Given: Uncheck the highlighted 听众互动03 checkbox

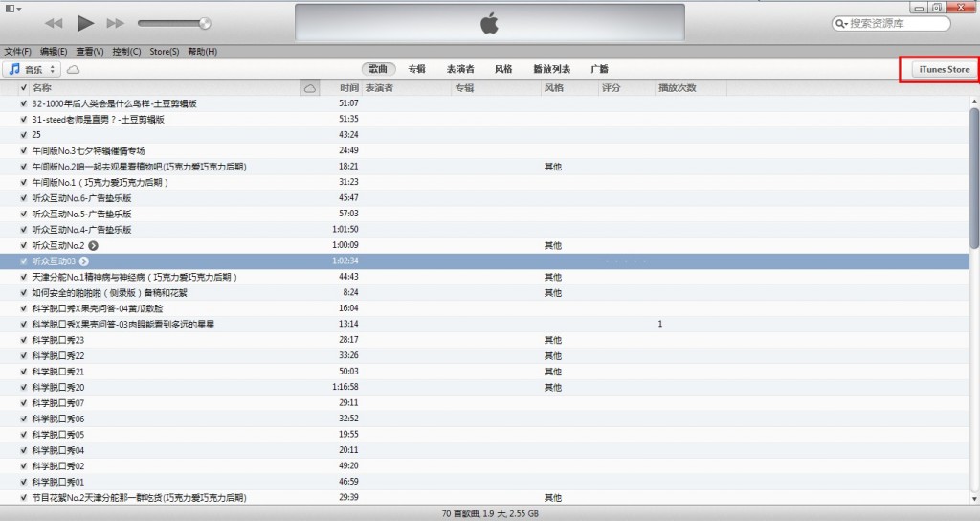Looking at the screenshot, I should point(24,261).
